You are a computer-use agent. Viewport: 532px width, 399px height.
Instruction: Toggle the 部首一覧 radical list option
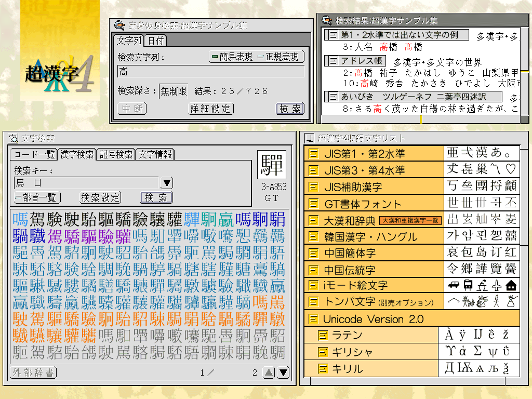pos(37,197)
